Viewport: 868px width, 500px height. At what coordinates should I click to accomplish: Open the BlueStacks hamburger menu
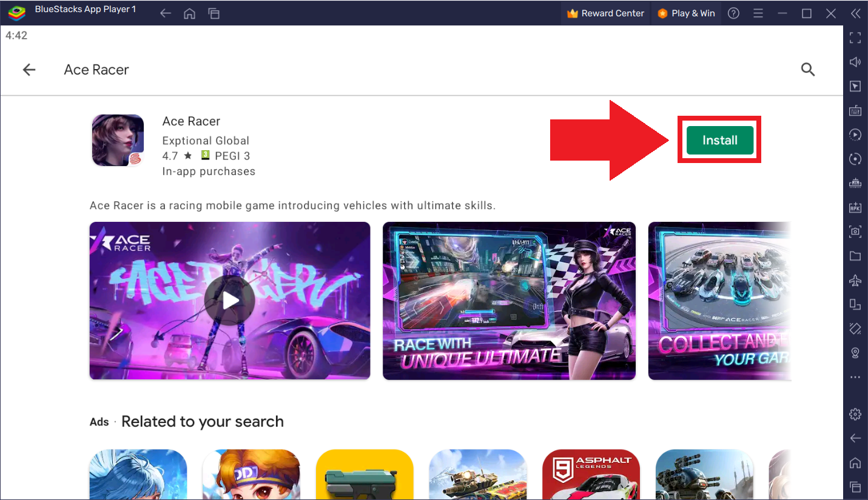point(758,13)
